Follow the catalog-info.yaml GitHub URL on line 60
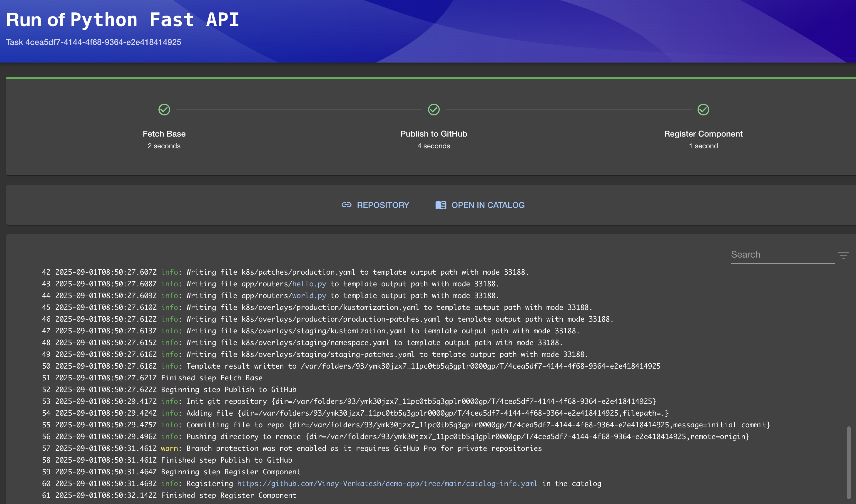Screen dimensions: 856x504 click(387, 483)
